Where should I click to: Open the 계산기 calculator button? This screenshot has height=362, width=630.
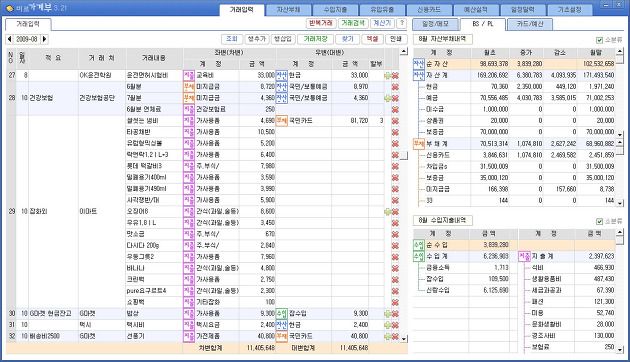pyautogui.click(x=382, y=23)
